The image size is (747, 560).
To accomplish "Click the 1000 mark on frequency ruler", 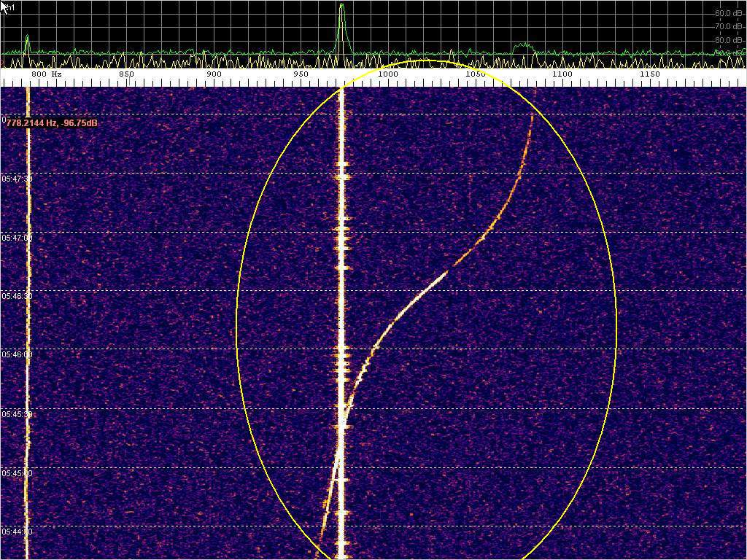I will [x=387, y=74].
